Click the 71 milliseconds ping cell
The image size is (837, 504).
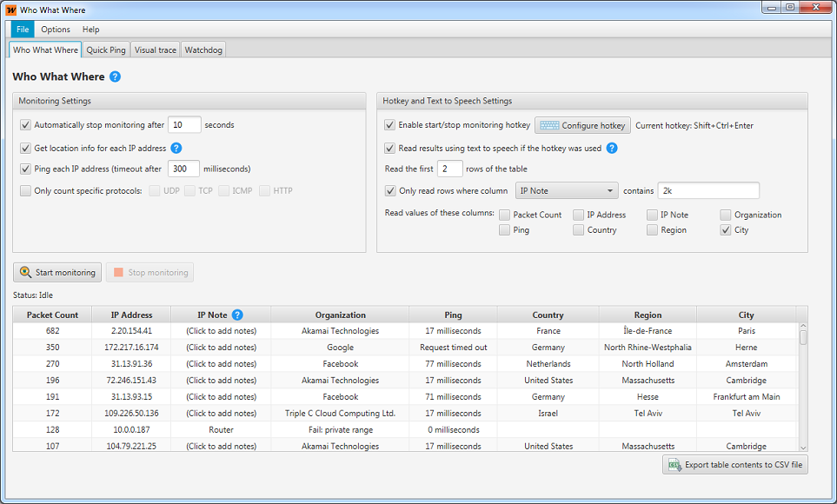coord(453,397)
